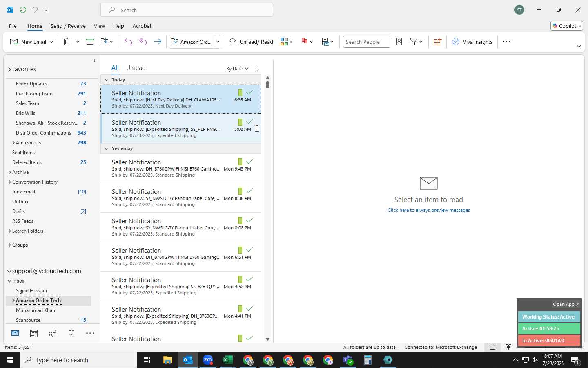Click the Forward arrow icon
Image resolution: width=588 pixels, height=368 pixels.
click(x=157, y=42)
